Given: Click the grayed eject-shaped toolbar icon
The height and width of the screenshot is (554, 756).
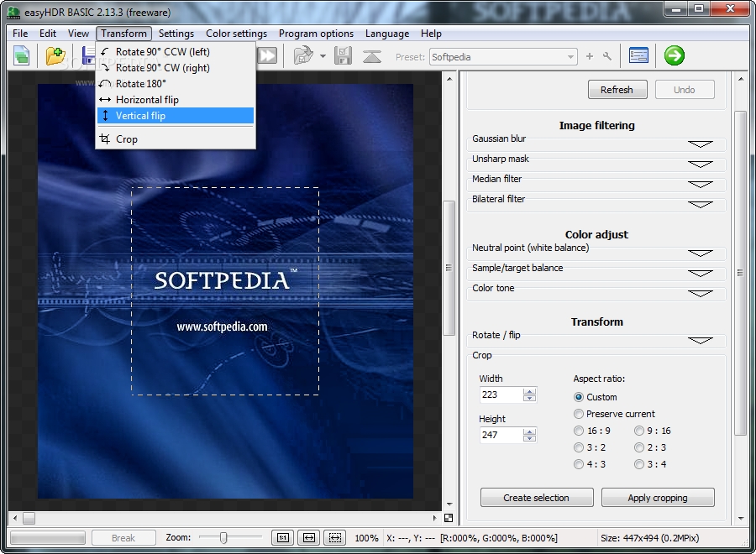Looking at the screenshot, I should (x=372, y=56).
